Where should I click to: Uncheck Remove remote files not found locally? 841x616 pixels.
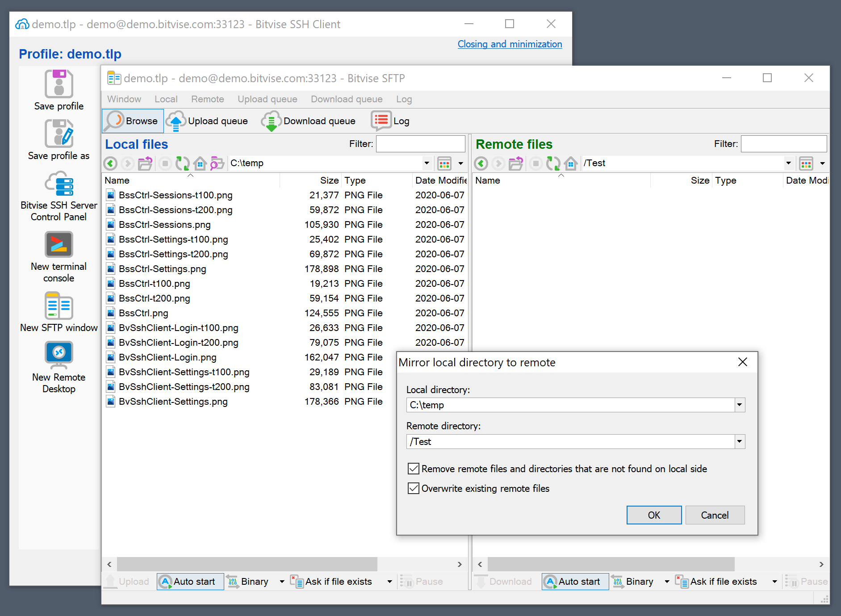(x=414, y=469)
